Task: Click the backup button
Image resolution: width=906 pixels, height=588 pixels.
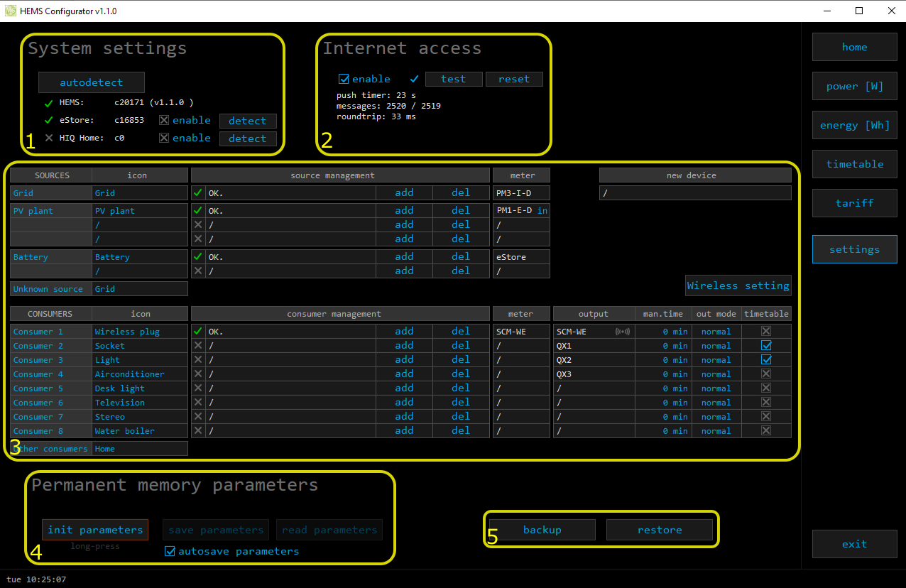Action: click(x=542, y=530)
